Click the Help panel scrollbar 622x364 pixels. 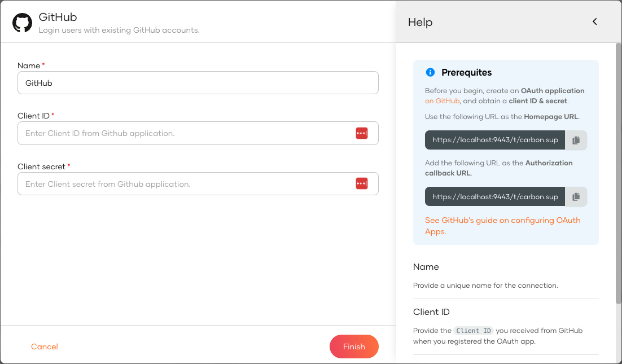pyautogui.click(x=618, y=174)
